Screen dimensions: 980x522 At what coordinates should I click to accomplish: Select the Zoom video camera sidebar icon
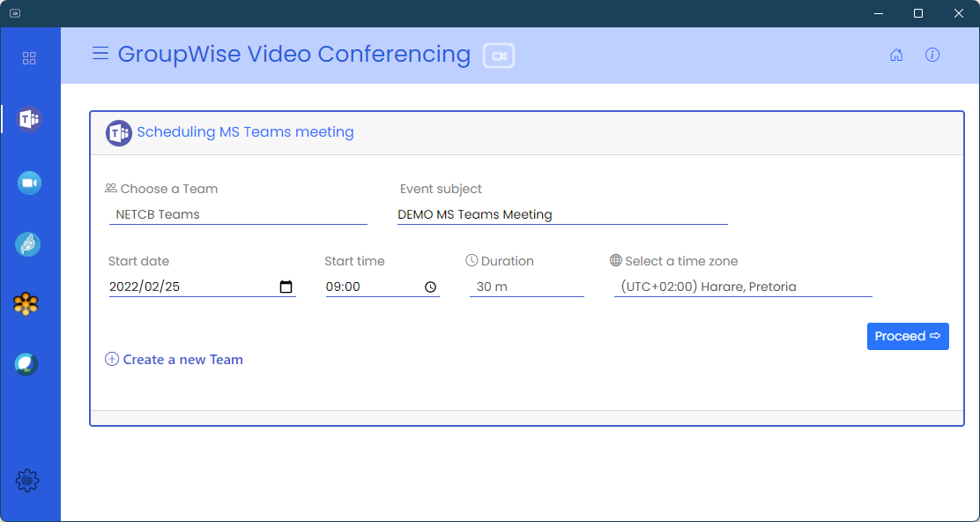pos(29,183)
